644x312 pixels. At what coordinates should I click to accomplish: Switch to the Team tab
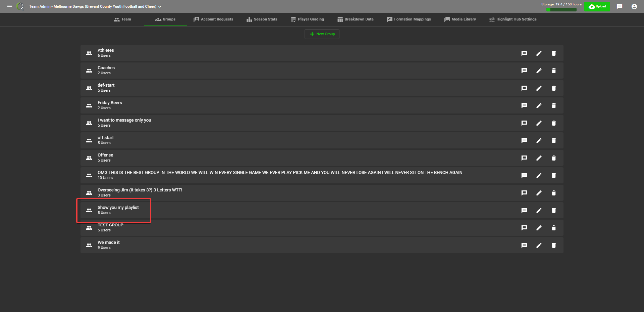point(122,19)
